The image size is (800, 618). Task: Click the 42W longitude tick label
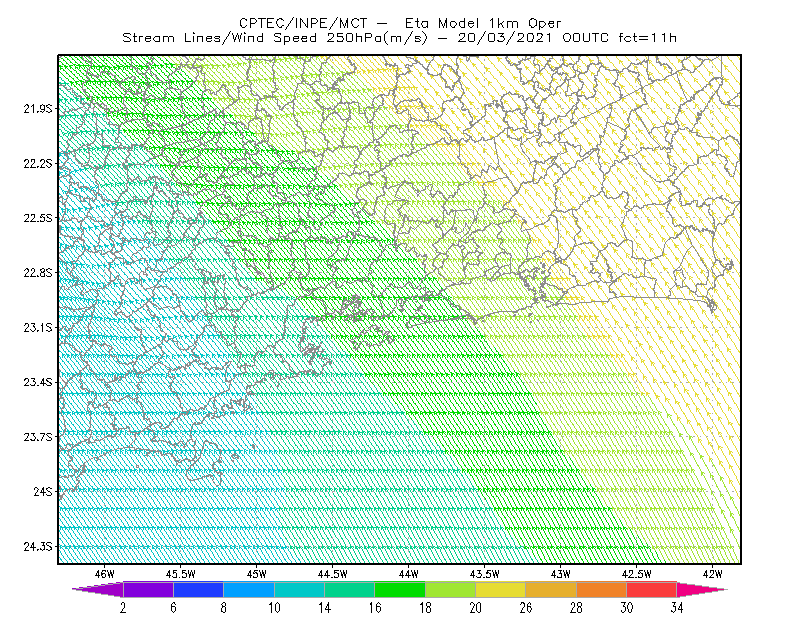click(x=712, y=574)
